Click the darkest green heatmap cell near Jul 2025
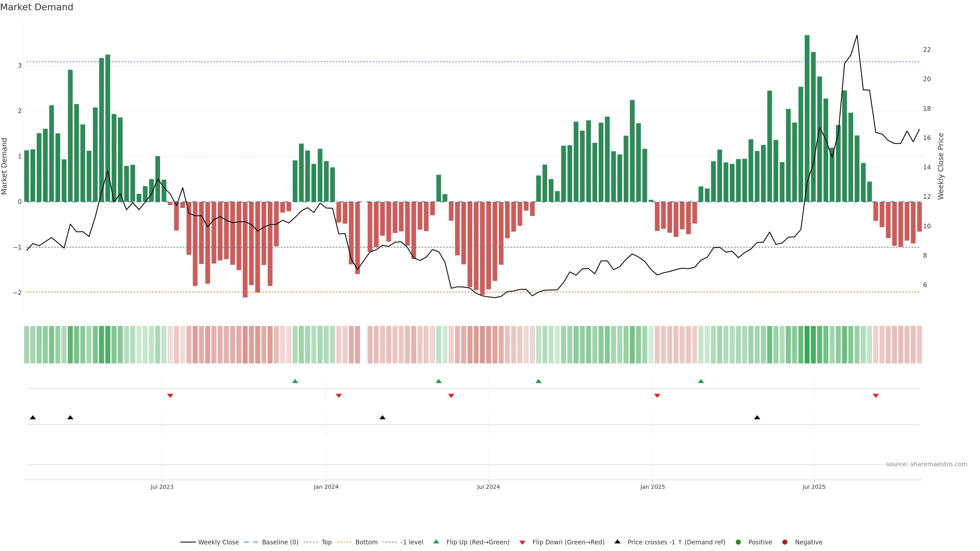The image size is (980, 551). 807,345
